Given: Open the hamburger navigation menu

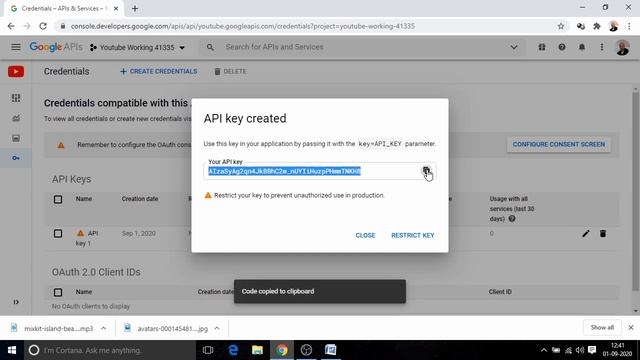Looking at the screenshot, I should 16,47.
